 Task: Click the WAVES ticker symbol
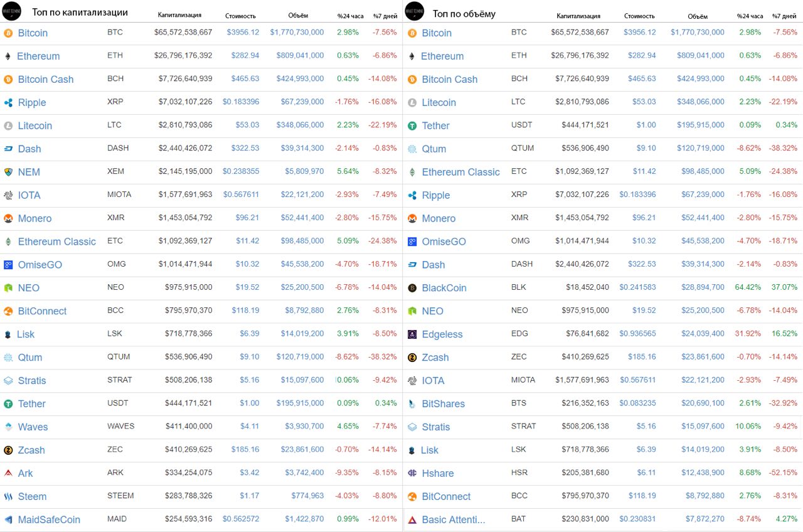tap(121, 426)
